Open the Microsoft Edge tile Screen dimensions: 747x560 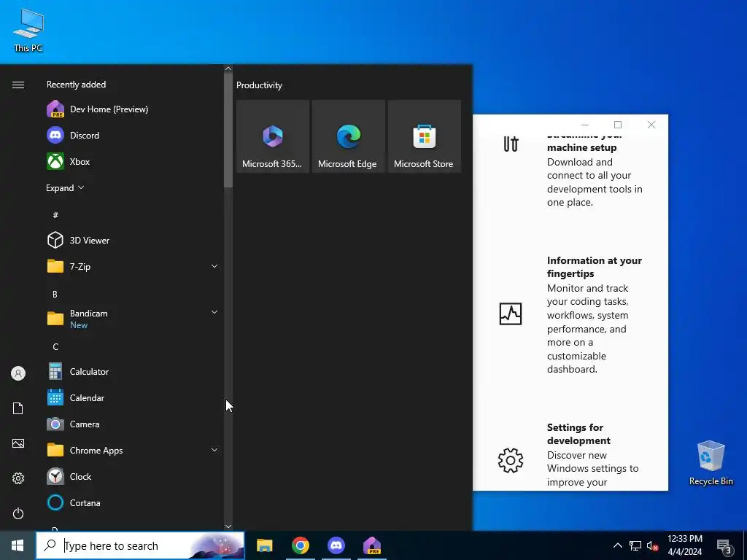tap(348, 136)
